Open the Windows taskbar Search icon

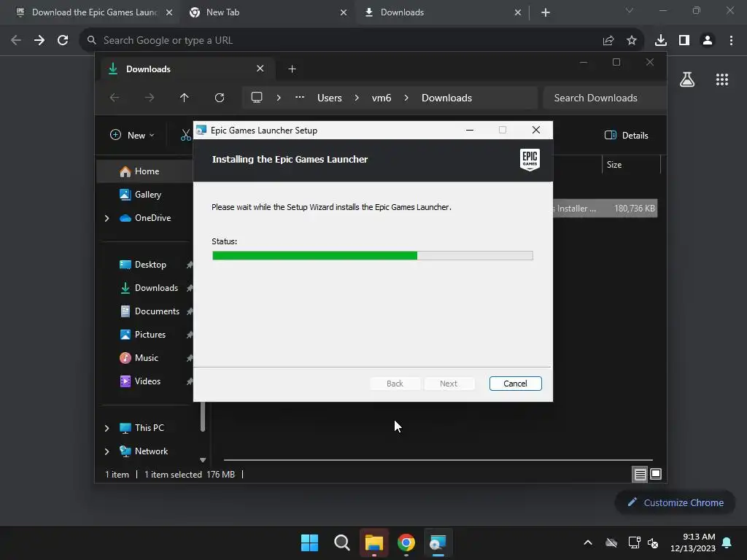pos(342,542)
